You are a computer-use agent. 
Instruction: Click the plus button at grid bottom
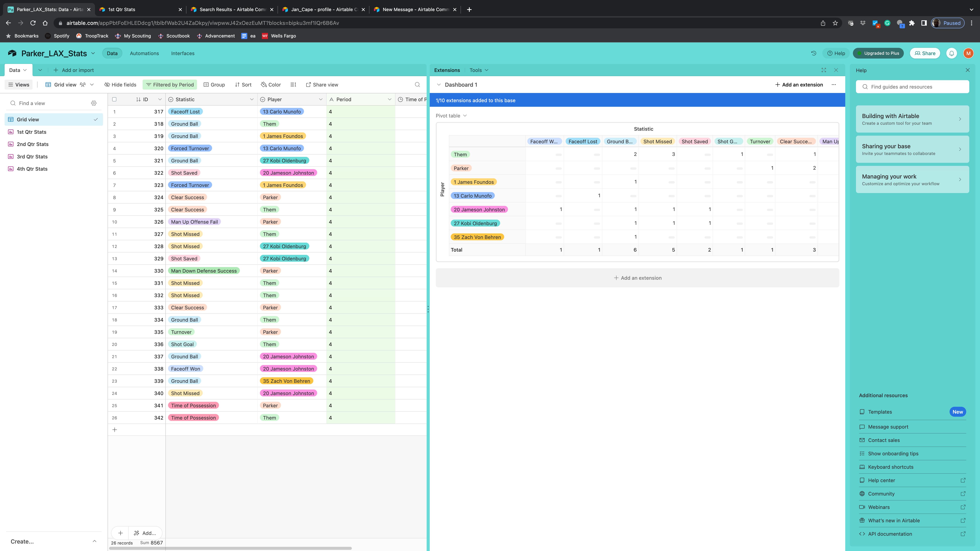coord(120,533)
